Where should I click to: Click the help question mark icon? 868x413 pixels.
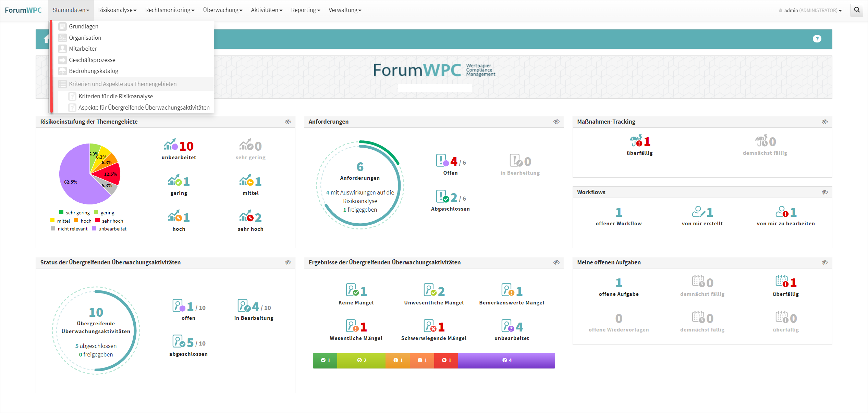coord(817,39)
